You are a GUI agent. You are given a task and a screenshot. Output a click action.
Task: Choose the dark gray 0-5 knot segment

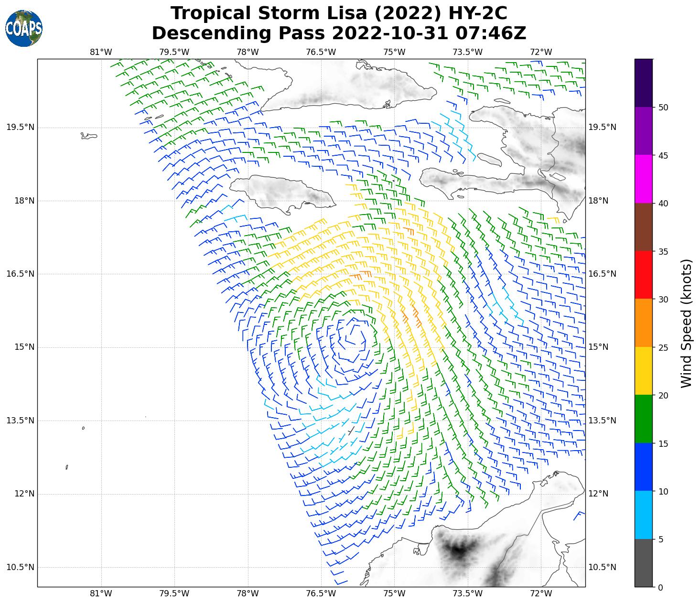(x=643, y=562)
